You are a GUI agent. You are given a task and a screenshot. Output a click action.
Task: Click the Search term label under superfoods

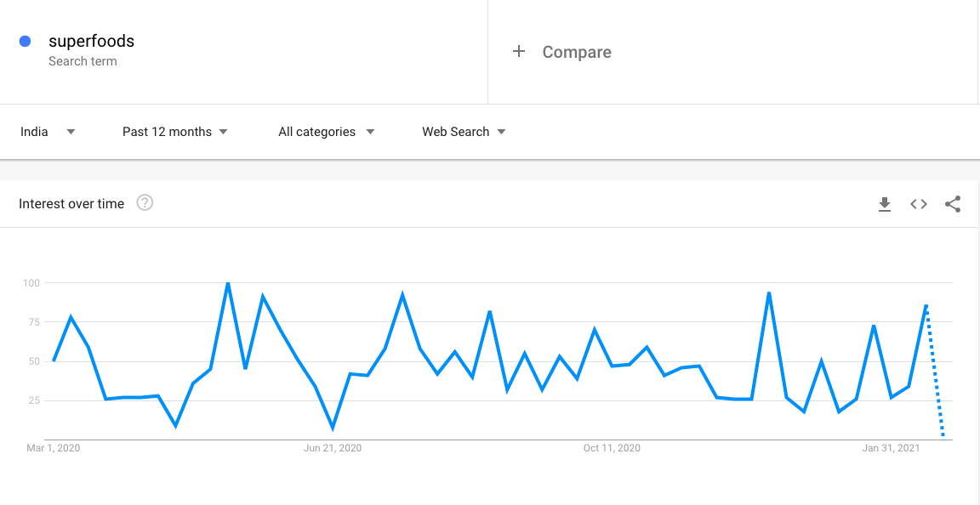83,61
